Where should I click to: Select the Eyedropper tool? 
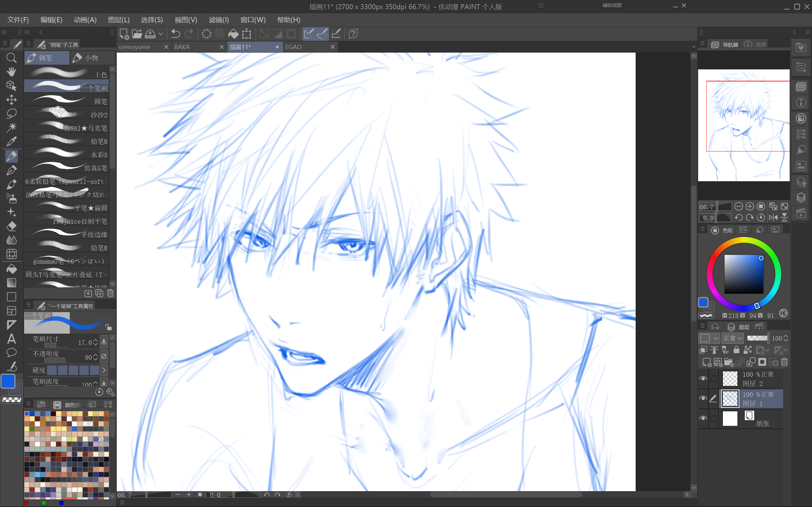(x=11, y=142)
